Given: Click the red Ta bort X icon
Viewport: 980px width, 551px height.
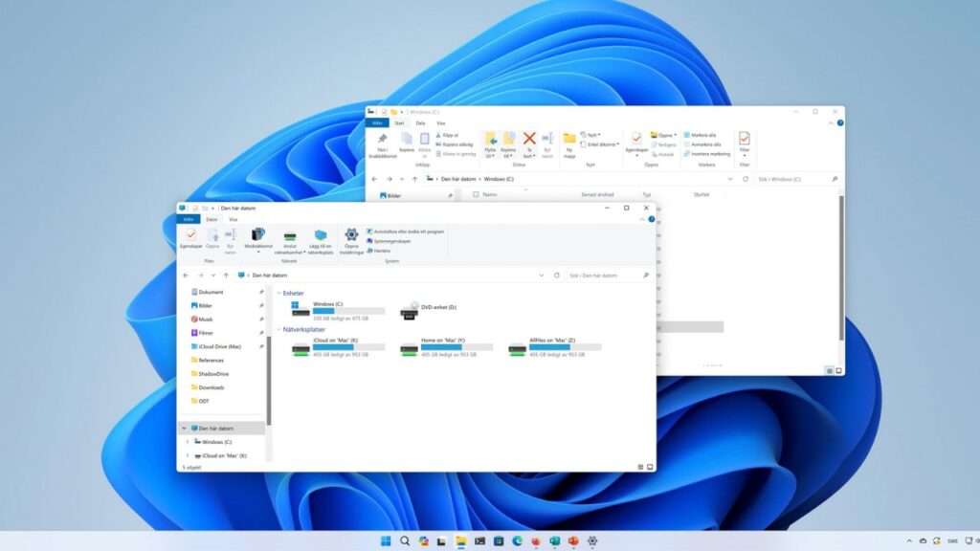Looking at the screenshot, I should [x=529, y=138].
